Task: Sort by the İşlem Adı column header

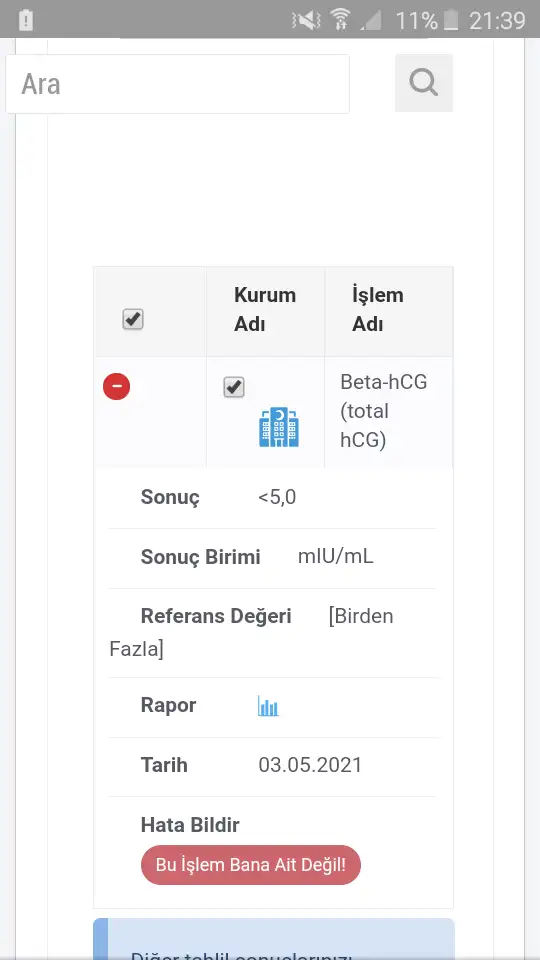Action: (x=377, y=310)
